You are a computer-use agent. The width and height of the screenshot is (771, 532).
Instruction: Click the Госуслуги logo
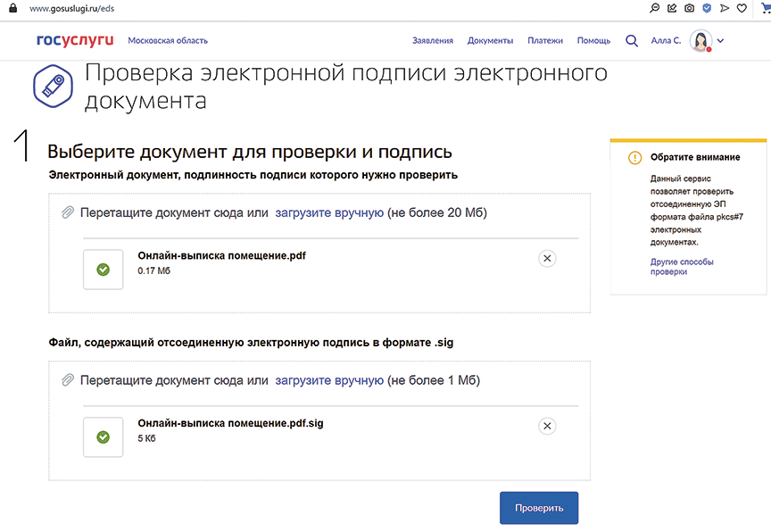[76, 40]
